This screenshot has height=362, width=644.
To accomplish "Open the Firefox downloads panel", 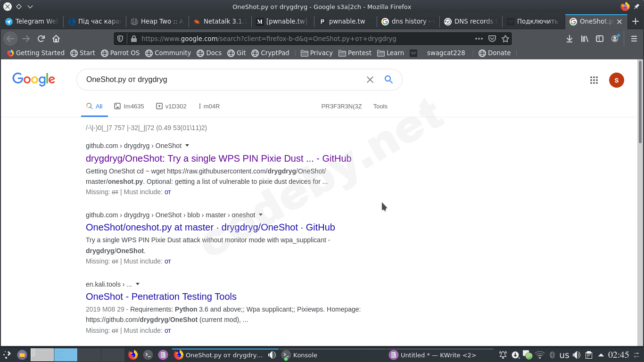I will (570, 39).
